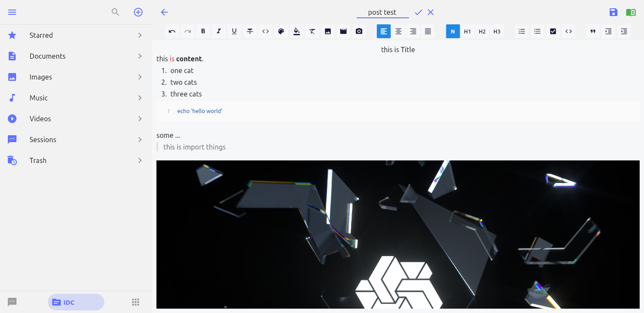Screen dimensions: 644x313
Task: Toggle the task checklist formatting
Action: [553, 31]
